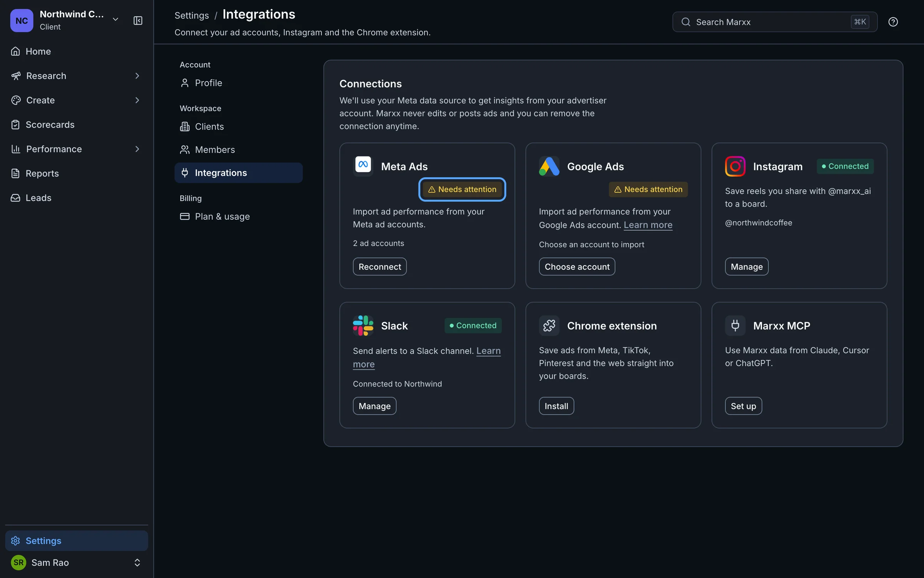
Task: Click the Home house icon
Action: (15, 51)
